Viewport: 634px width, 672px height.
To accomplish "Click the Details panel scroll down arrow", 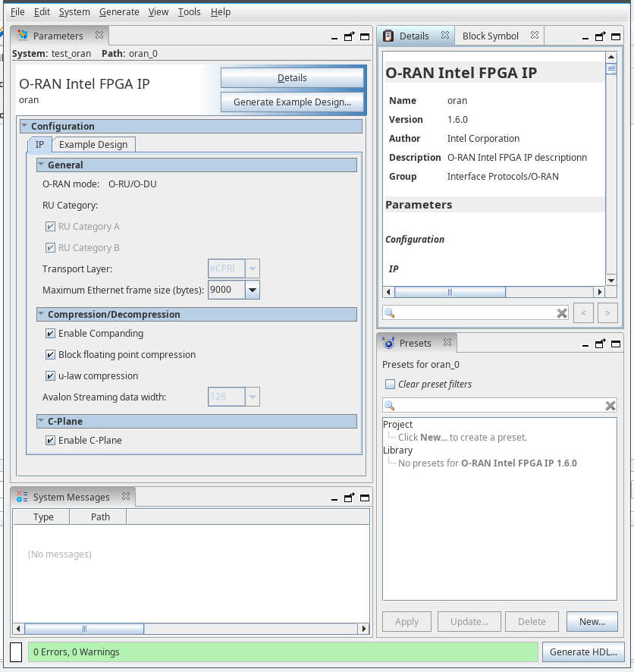I will [611, 281].
